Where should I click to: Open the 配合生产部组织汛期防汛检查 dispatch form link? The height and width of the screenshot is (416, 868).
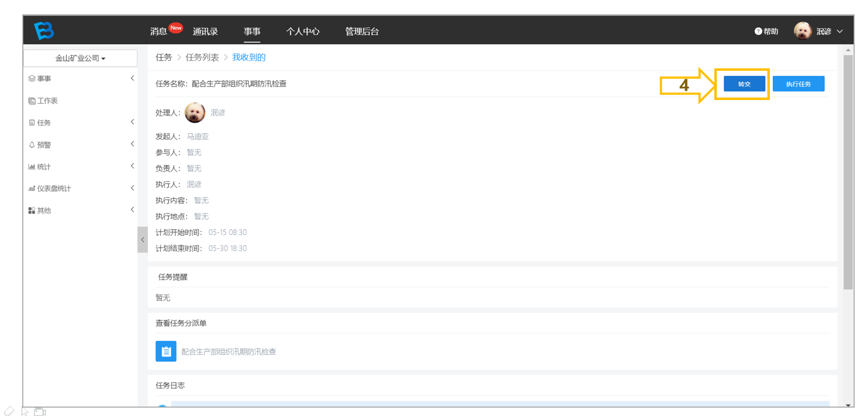[229, 352]
